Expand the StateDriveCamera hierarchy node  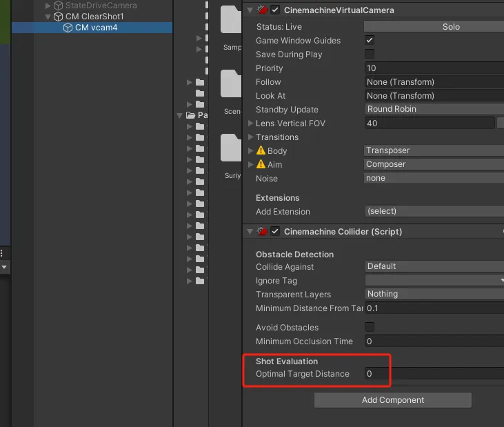click(48, 6)
